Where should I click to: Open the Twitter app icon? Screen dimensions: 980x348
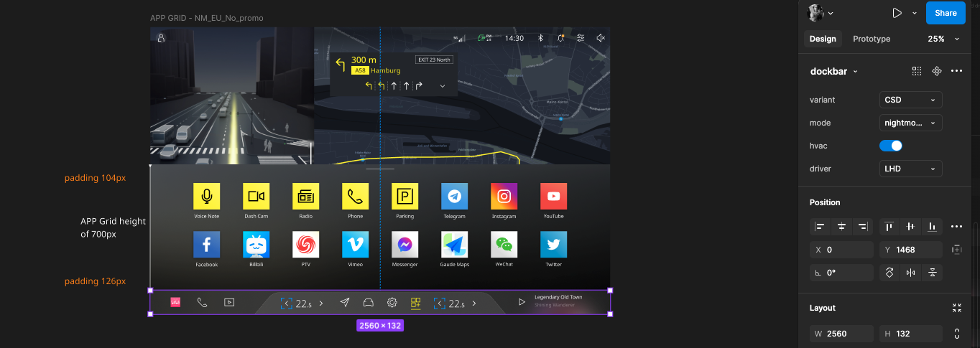pos(553,245)
